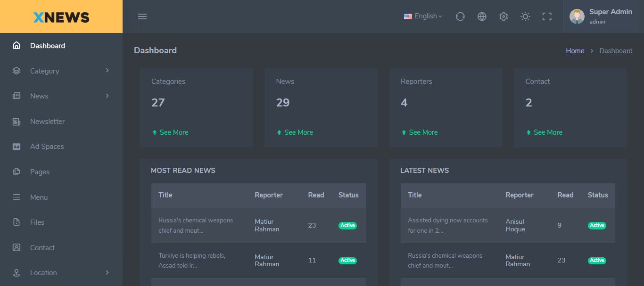Click See More under News card
This screenshot has height=286, width=644.
tap(295, 132)
